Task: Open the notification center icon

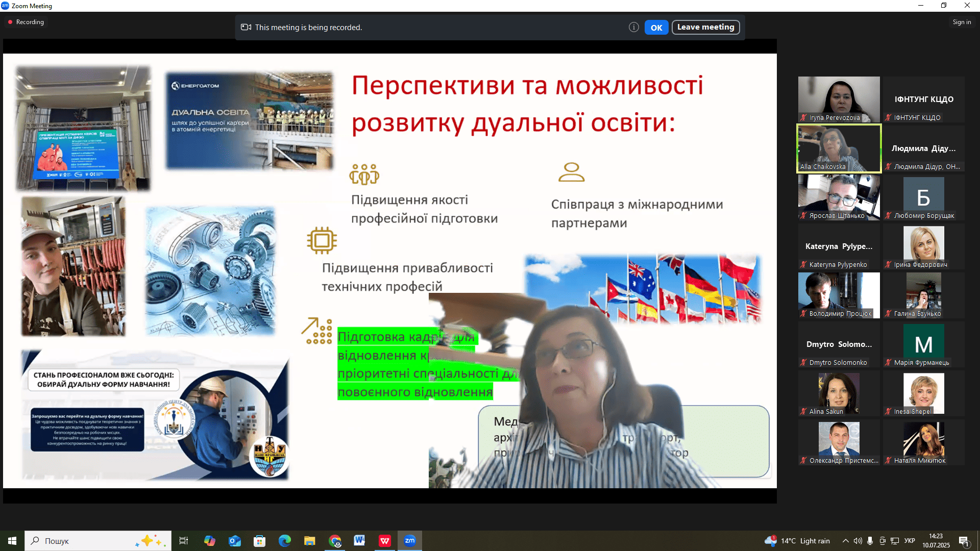Action: 964,541
